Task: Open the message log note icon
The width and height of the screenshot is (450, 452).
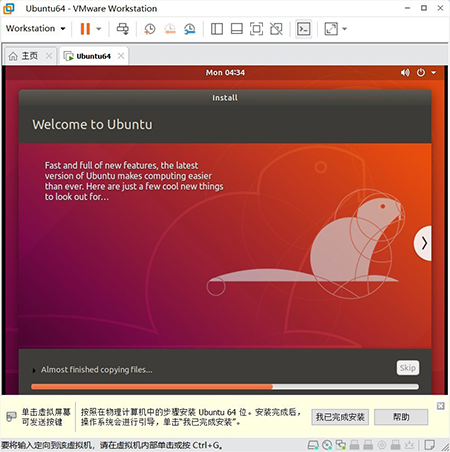Action: (x=429, y=445)
